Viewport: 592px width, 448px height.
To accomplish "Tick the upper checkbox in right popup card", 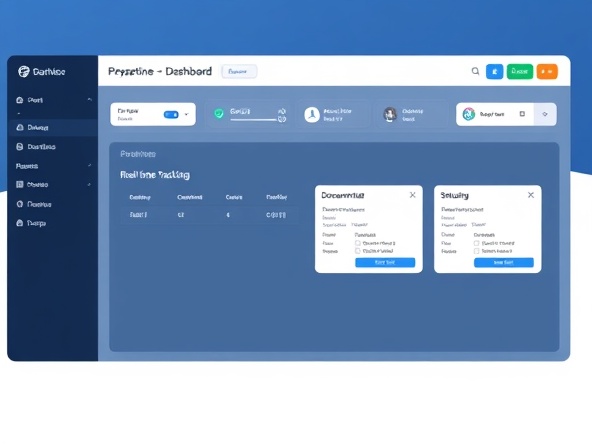I will [x=476, y=243].
